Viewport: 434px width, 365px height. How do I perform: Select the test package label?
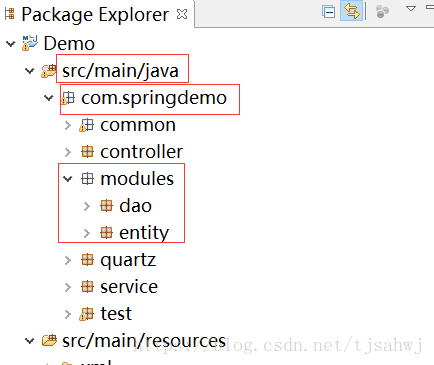(x=116, y=314)
